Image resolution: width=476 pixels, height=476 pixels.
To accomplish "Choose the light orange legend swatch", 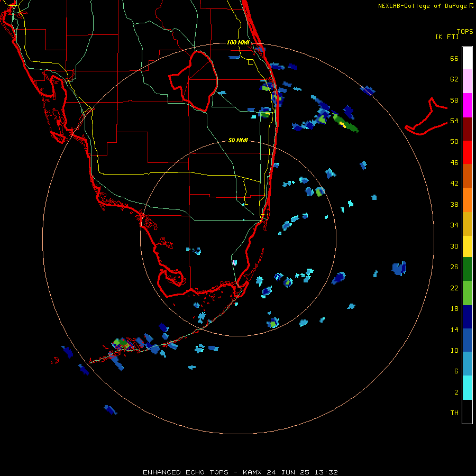I will pyautogui.click(x=467, y=200).
